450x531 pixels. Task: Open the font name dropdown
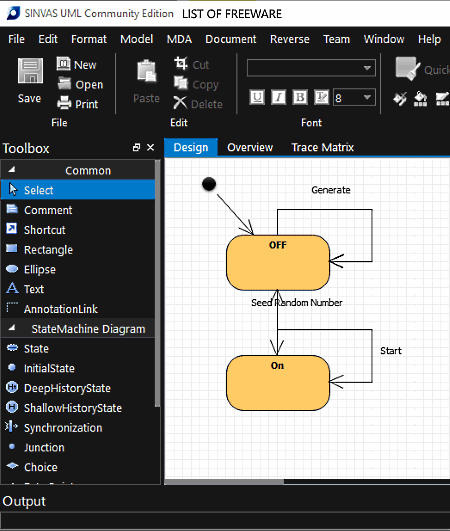click(x=367, y=68)
